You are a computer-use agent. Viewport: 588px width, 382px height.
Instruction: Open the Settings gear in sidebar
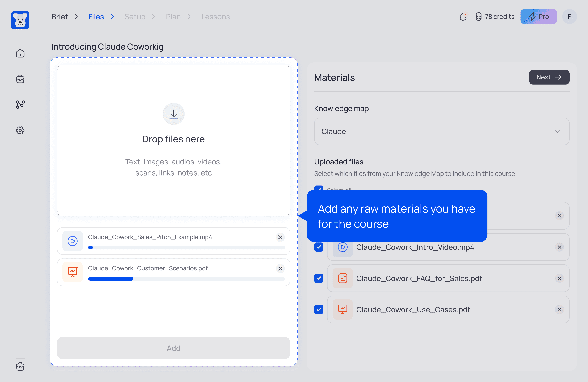tap(20, 130)
